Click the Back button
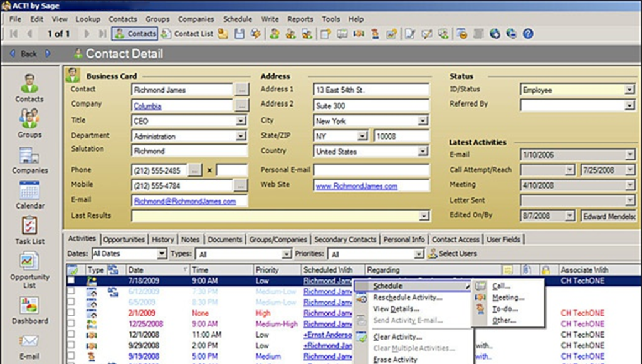 pos(29,54)
